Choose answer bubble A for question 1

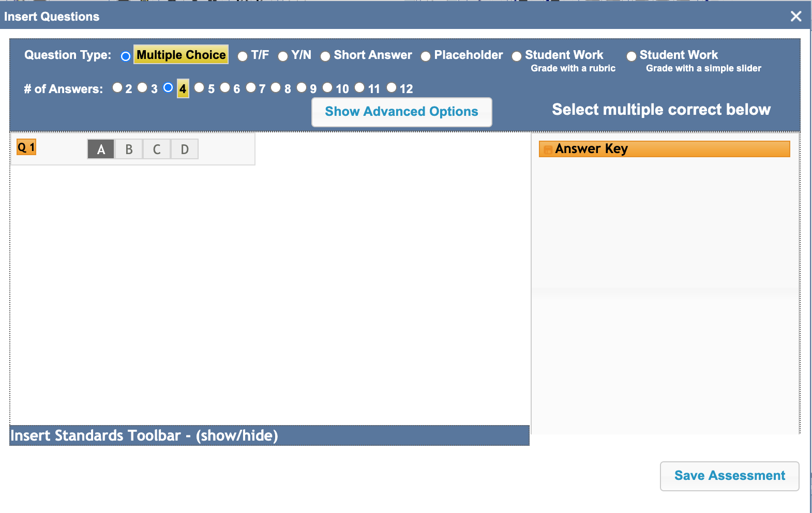click(101, 149)
